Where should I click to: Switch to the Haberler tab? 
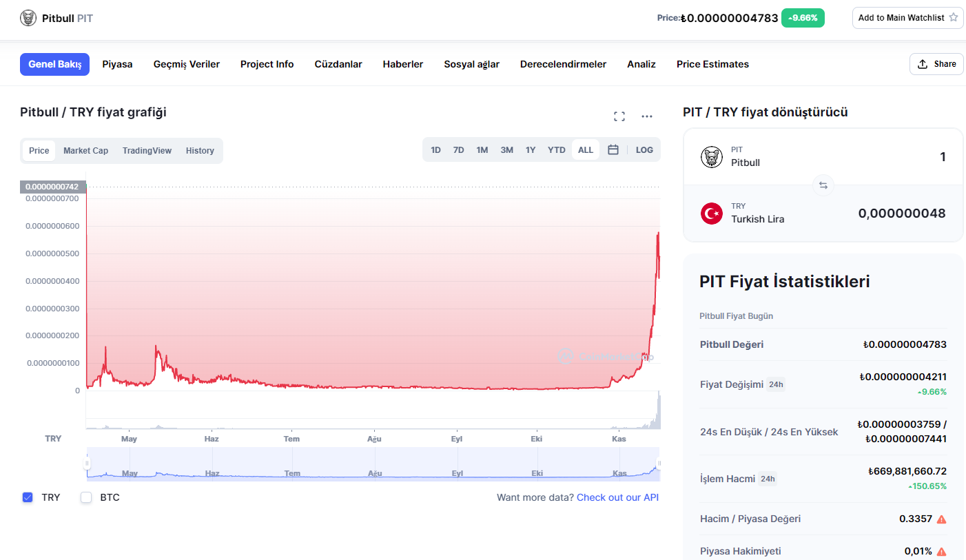point(403,64)
